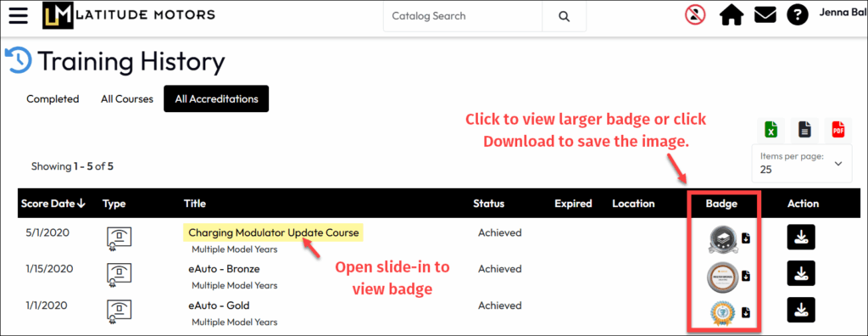
Task: Click the 1/1/2020 score date
Action: click(x=46, y=305)
